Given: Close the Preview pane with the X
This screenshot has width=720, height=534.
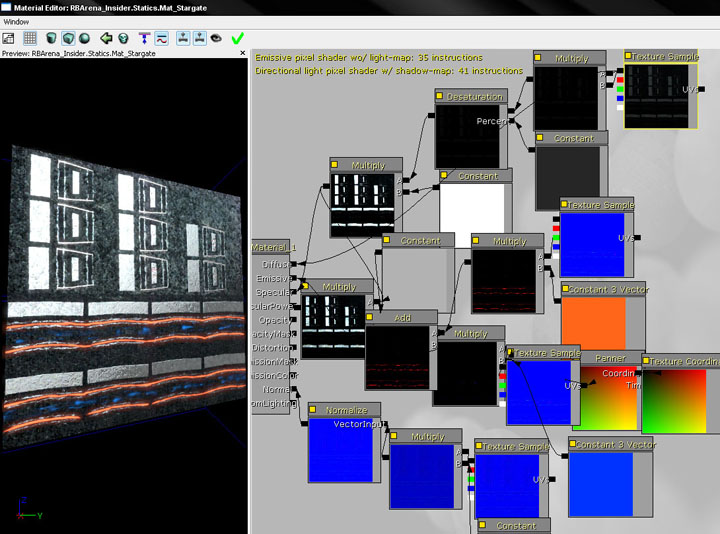Looking at the screenshot, I should [x=243, y=53].
